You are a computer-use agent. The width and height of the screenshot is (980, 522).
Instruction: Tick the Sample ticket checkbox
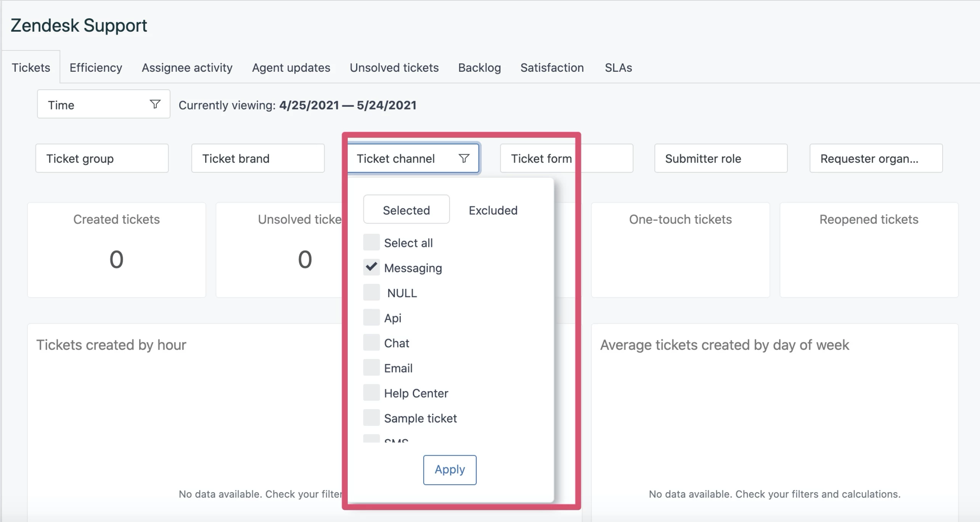[371, 418]
